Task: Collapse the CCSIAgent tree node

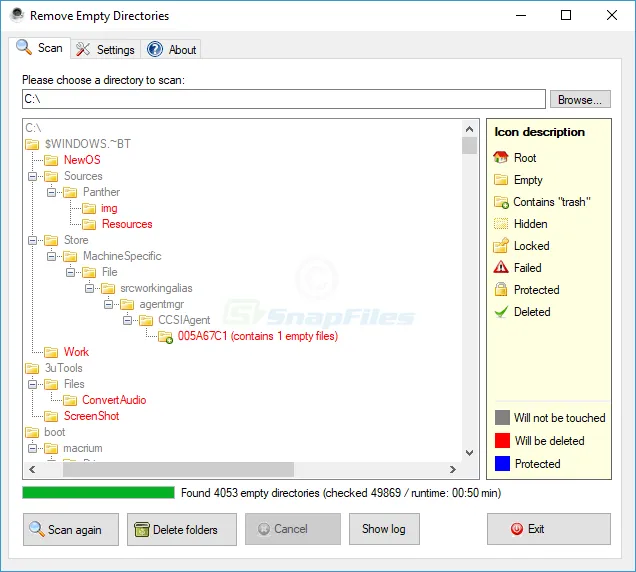Action: coord(128,320)
